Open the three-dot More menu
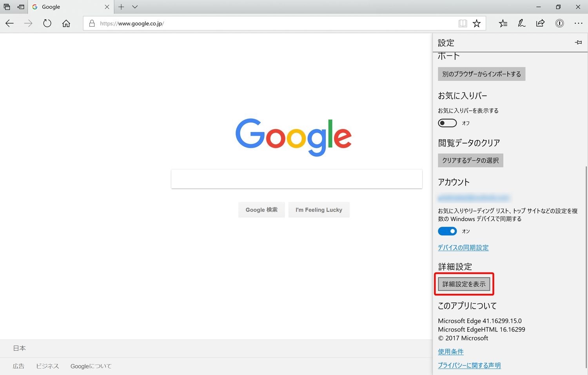 click(x=578, y=24)
